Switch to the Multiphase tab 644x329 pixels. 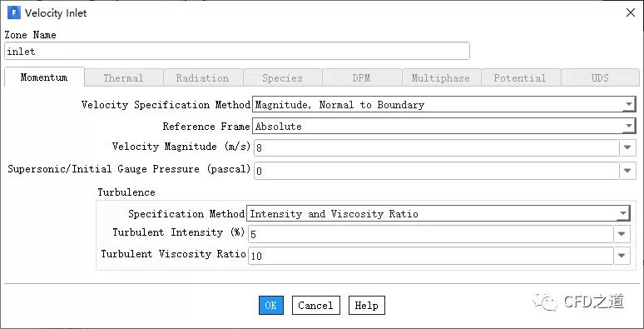click(x=441, y=77)
